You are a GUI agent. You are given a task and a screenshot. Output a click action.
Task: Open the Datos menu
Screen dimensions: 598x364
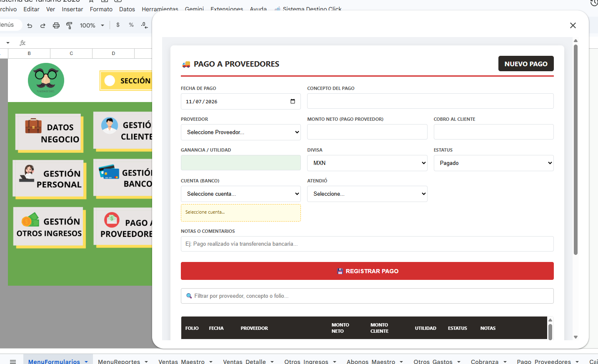[x=127, y=9]
